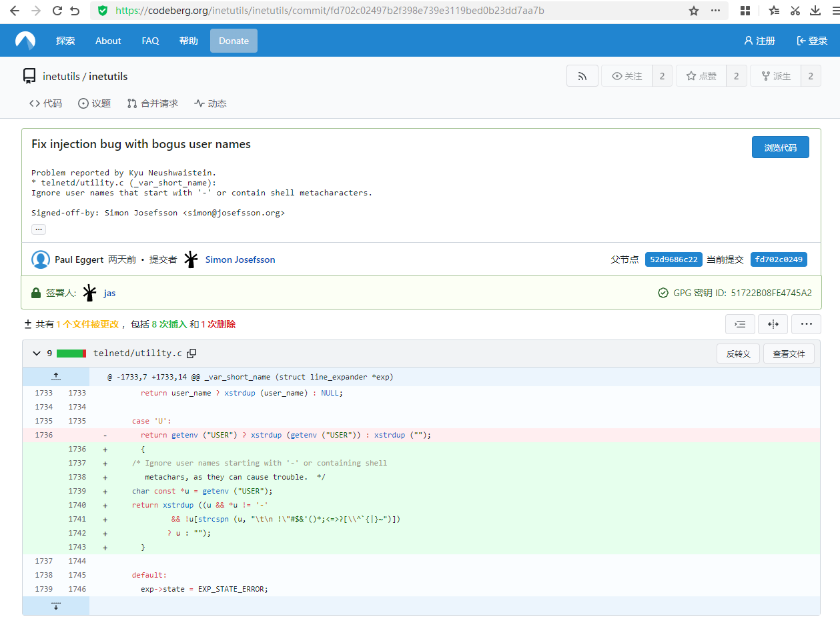Click the diff file tree icon
840x639 pixels.
click(740, 324)
